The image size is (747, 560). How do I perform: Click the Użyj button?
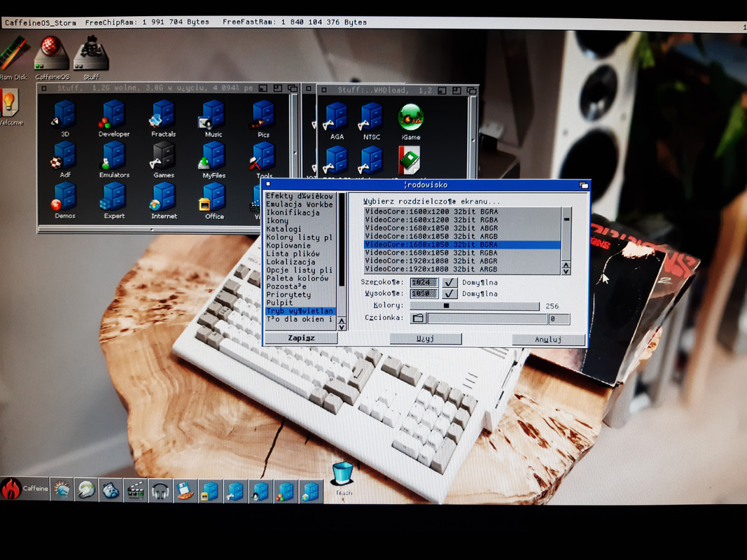(x=426, y=339)
